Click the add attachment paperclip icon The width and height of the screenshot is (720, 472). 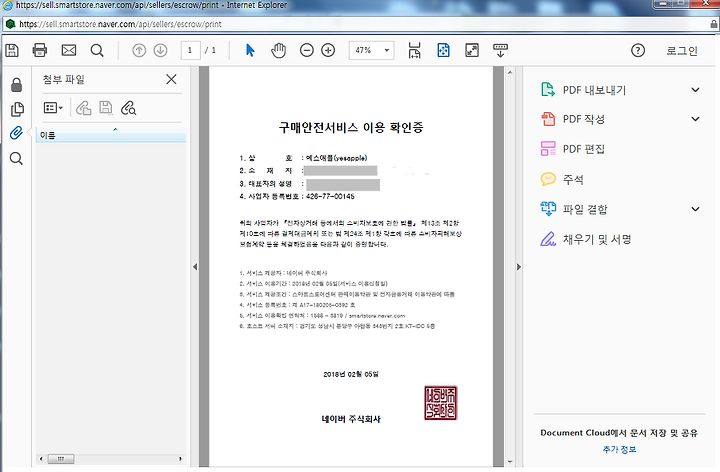pyautogui.click(x=84, y=108)
